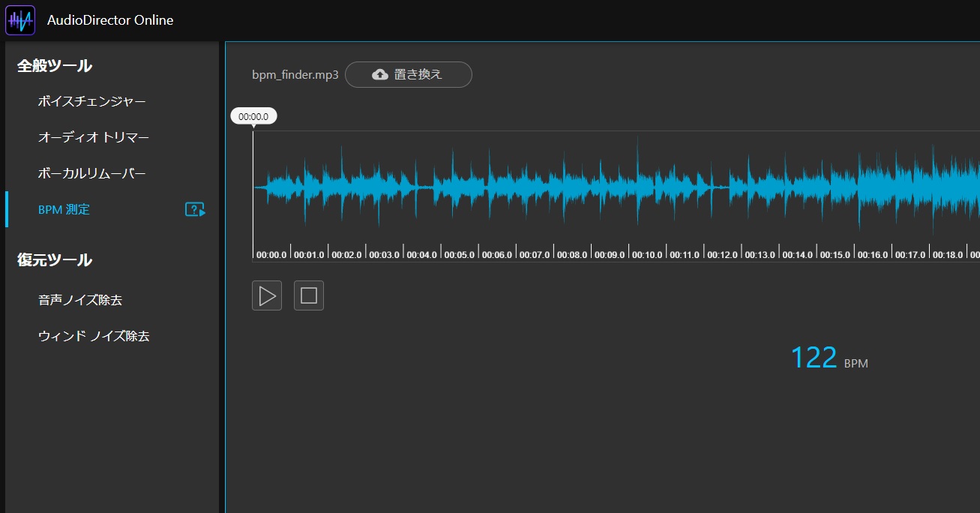This screenshot has height=513, width=980.
Task: Click the 00:15.0 mark on the timeline ruler
Action: point(835,255)
